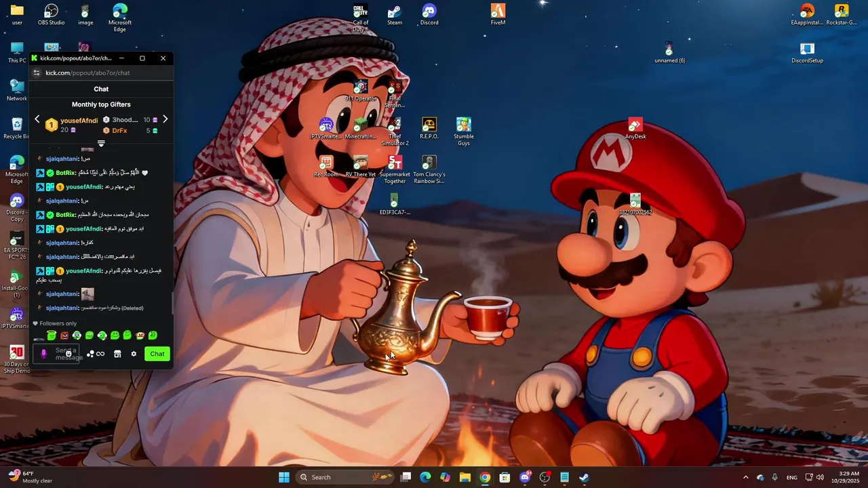Open Discord from the taskbar
This screenshot has height=488, width=868.
tap(525, 477)
